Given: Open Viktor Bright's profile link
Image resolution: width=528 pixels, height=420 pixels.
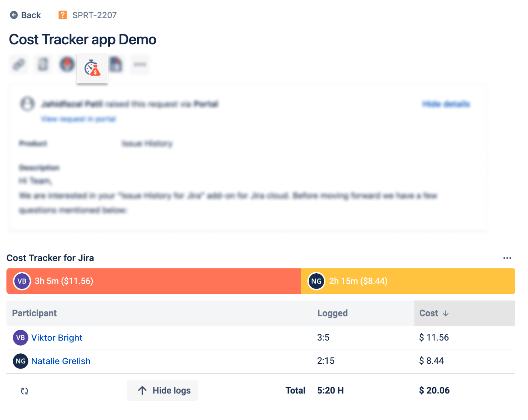Looking at the screenshot, I should [57, 338].
